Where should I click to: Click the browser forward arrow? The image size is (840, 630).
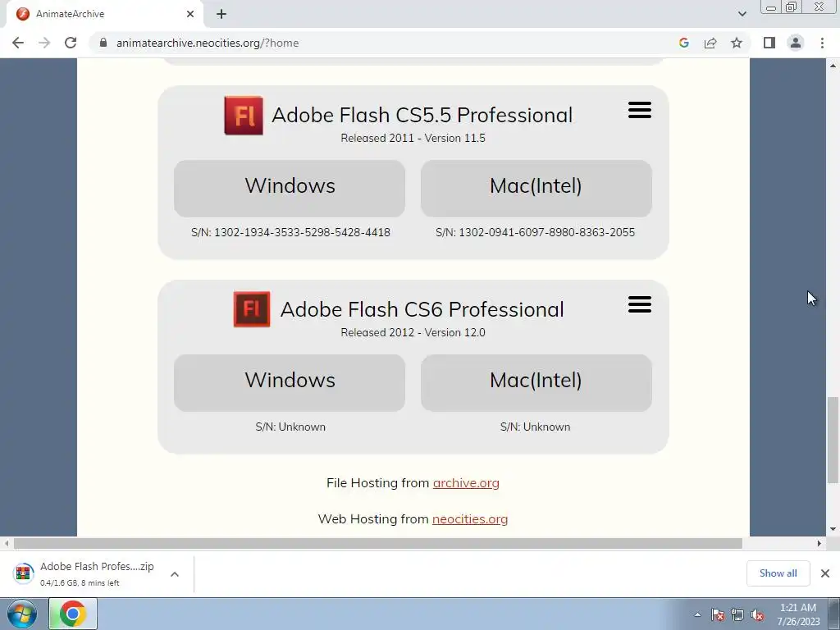pyautogui.click(x=44, y=43)
